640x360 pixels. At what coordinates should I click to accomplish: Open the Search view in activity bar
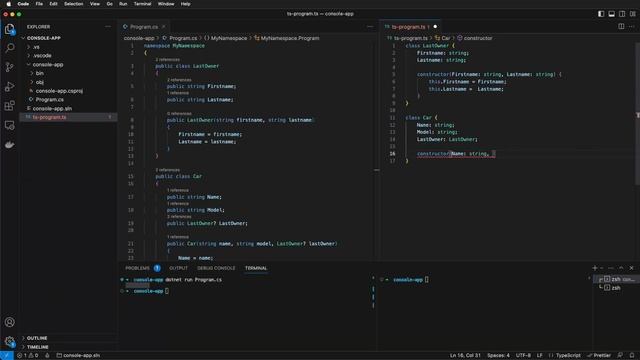tap(9, 48)
